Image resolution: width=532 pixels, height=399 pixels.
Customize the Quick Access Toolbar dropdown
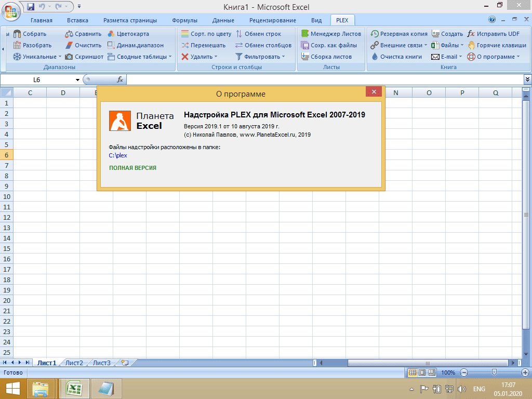pos(79,6)
